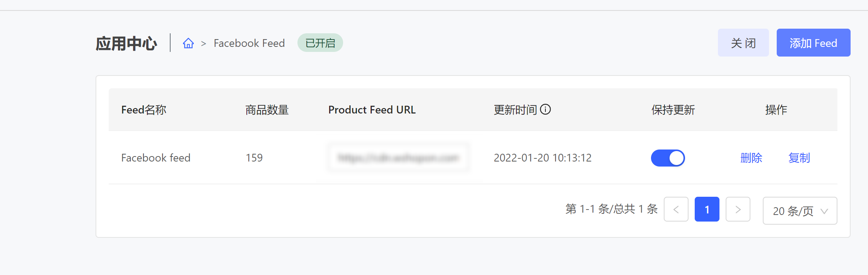
Task: Click the info icon beside 更新时间
Action: [x=545, y=110]
